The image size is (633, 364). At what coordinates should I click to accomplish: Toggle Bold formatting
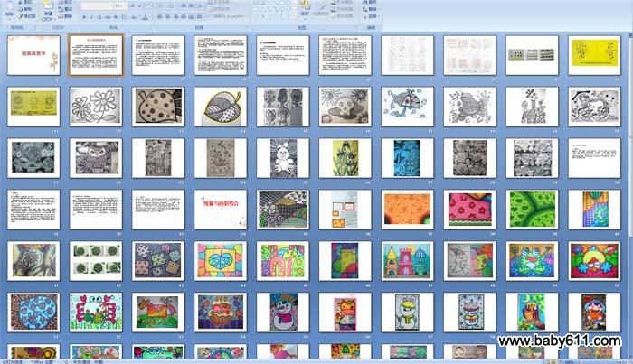click(84, 17)
